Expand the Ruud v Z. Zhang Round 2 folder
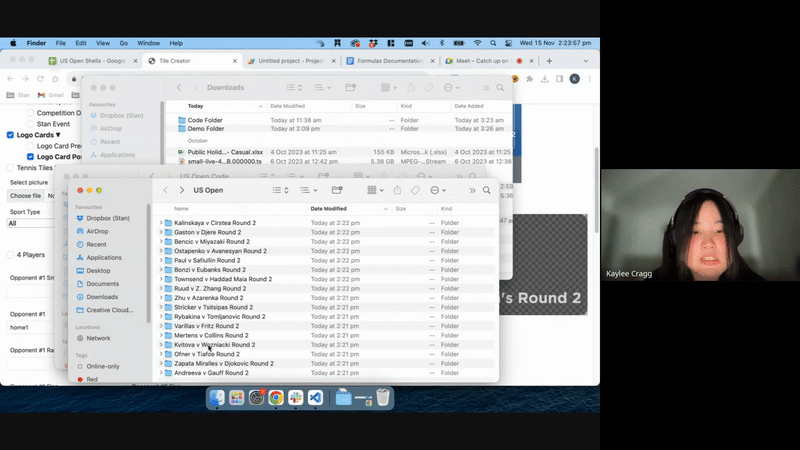 [x=161, y=288]
